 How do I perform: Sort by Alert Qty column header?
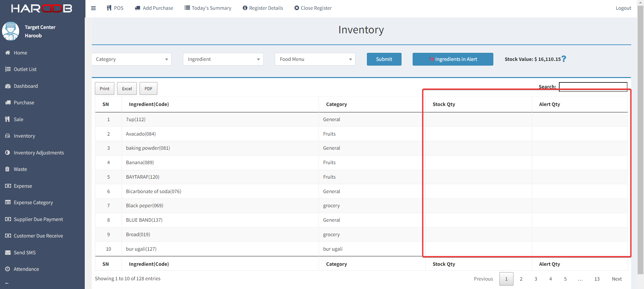pos(580,104)
